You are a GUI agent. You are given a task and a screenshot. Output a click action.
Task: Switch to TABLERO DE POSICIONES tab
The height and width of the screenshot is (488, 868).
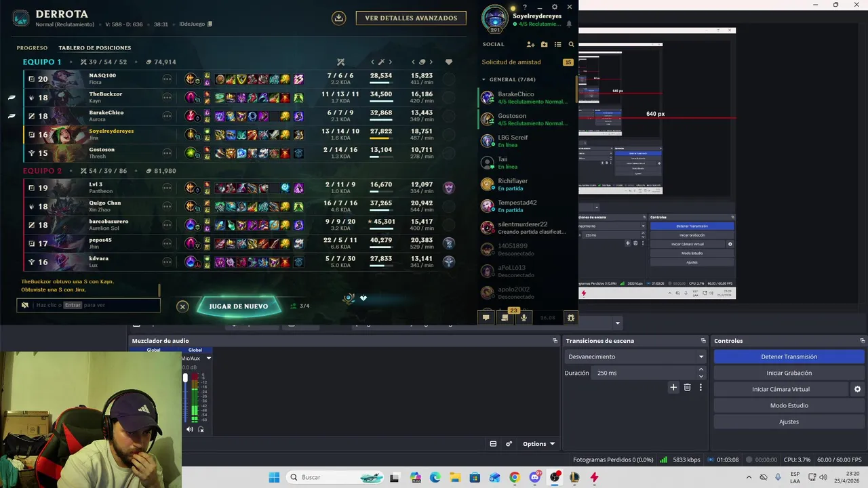tap(95, 48)
